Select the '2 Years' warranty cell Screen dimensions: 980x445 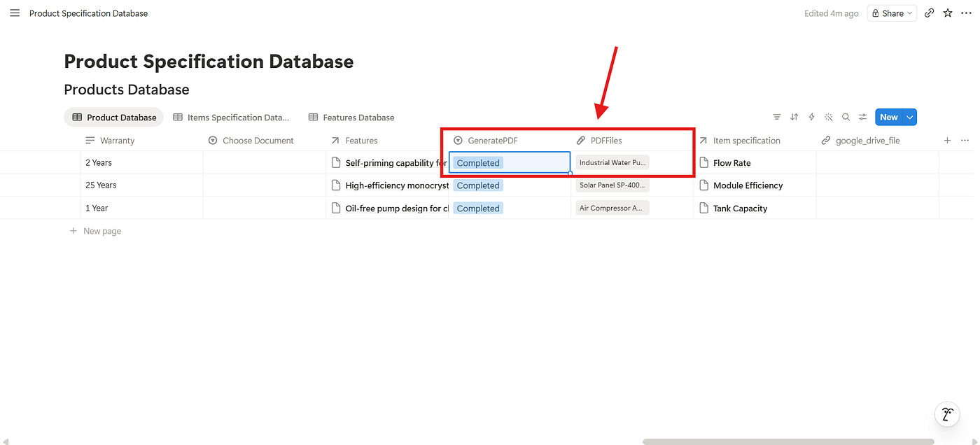(x=142, y=162)
